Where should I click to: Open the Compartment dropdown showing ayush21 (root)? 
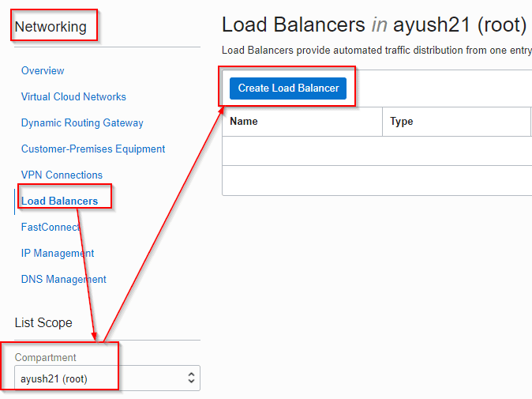pos(103,378)
